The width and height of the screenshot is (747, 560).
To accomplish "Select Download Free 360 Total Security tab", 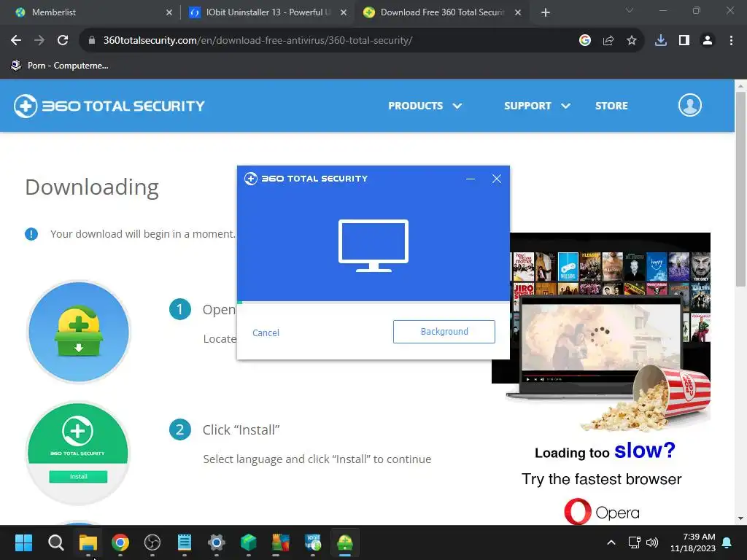I will pyautogui.click(x=442, y=12).
